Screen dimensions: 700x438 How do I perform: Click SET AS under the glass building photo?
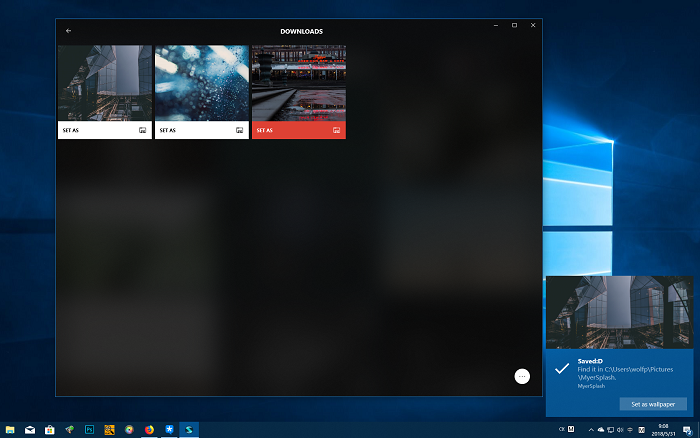(x=71, y=130)
